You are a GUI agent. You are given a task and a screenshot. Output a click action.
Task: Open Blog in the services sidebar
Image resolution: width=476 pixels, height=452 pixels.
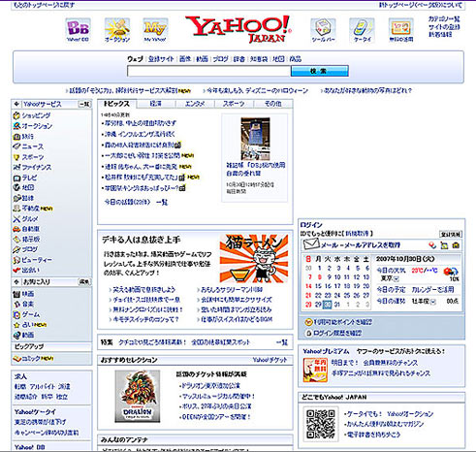(x=29, y=249)
